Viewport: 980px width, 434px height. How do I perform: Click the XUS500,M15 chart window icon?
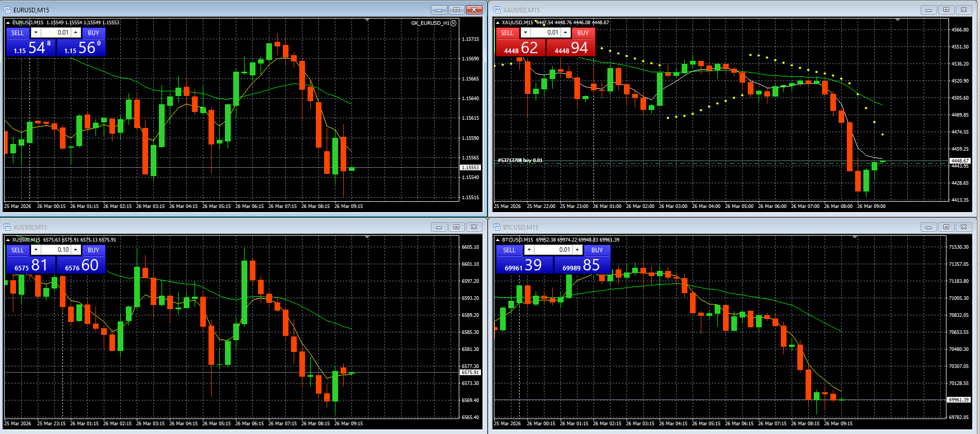7,227
